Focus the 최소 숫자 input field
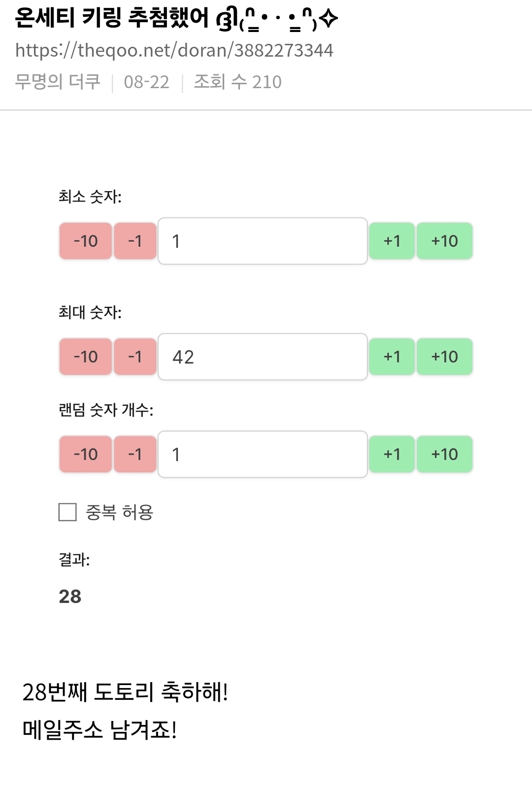 263,241
